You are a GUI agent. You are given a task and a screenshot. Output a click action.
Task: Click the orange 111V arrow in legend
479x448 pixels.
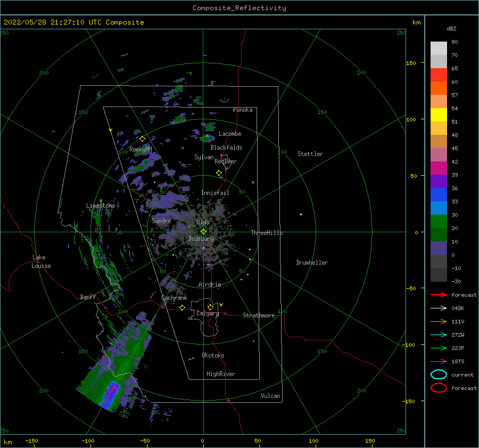[x=439, y=321]
